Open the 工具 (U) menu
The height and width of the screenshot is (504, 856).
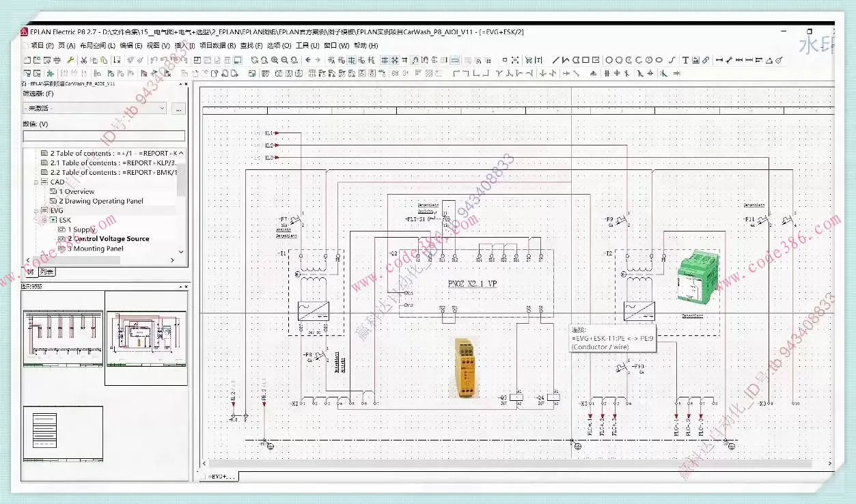307,46
